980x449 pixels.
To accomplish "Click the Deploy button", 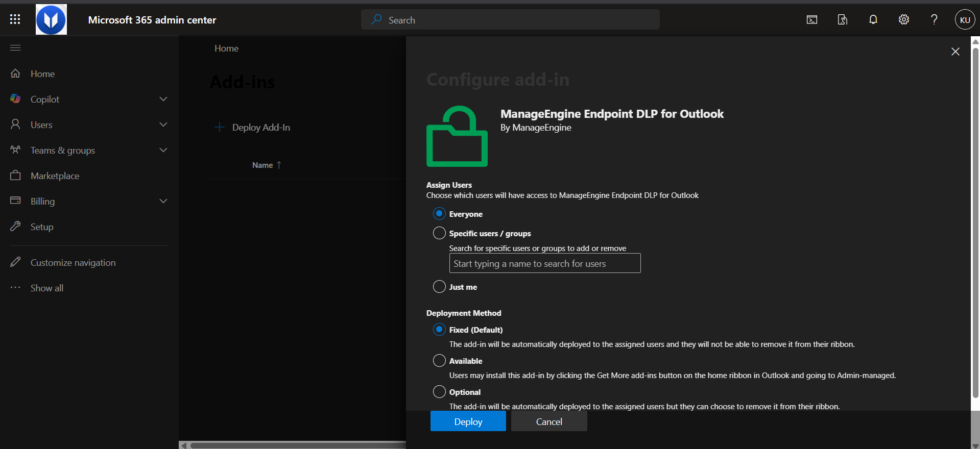I will (x=468, y=421).
